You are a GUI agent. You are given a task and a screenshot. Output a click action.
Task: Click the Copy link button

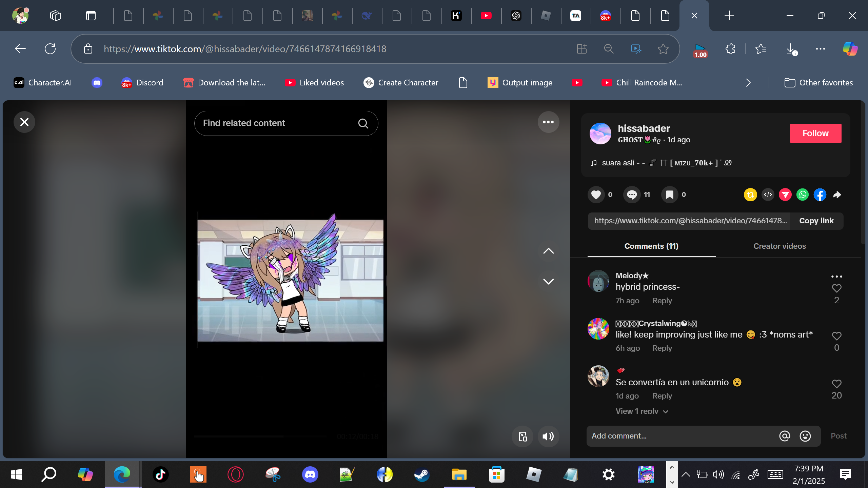pos(816,221)
